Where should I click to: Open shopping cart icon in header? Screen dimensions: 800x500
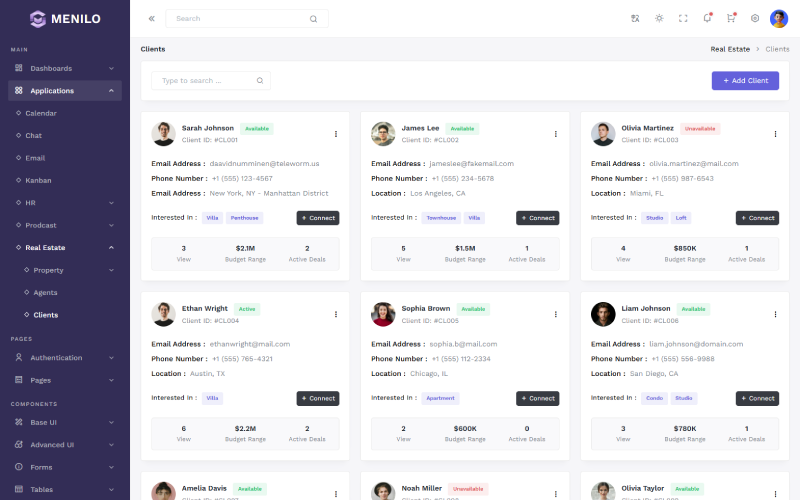[x=731, y=18]
